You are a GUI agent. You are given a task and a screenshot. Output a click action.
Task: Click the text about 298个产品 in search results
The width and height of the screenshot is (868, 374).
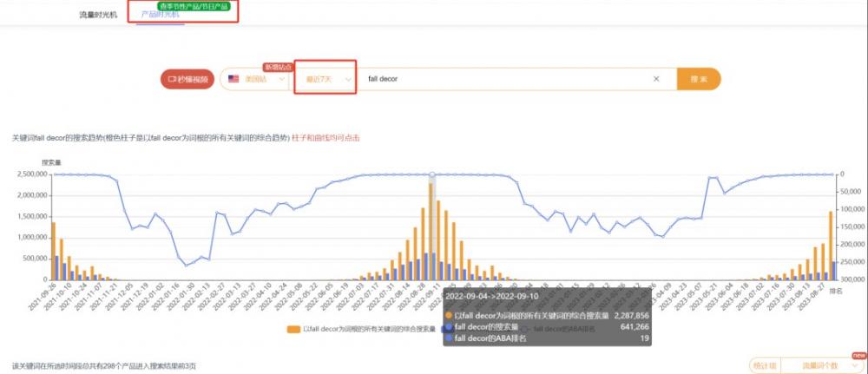tap(104, 366)
